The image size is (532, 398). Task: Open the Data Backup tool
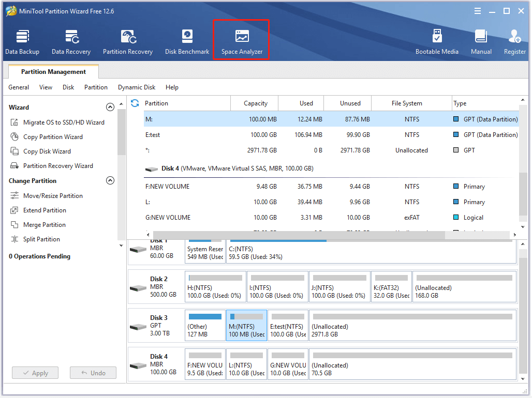[x=22, y=42]
